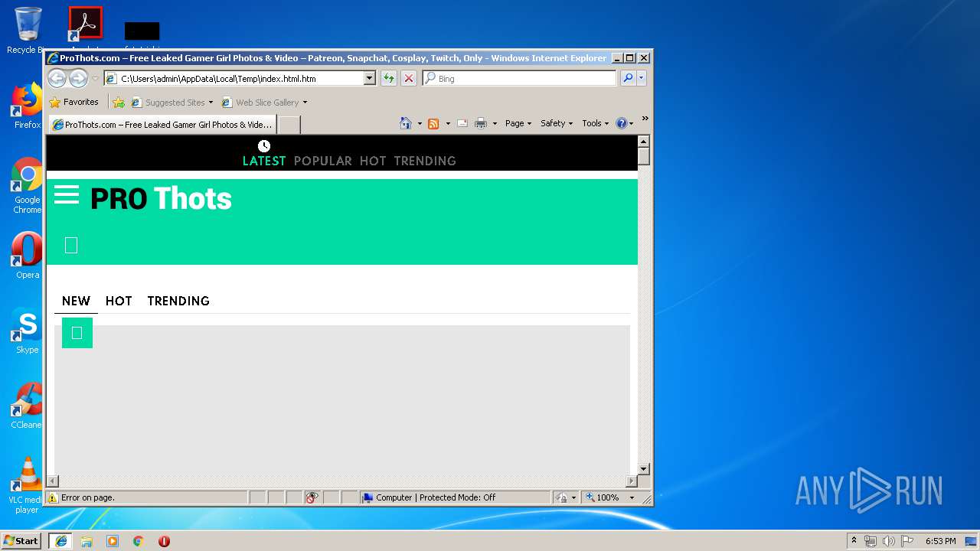Open the Chrome taskbar icon
The width and height of the screenshot is (980, 551).
[139, 541]
